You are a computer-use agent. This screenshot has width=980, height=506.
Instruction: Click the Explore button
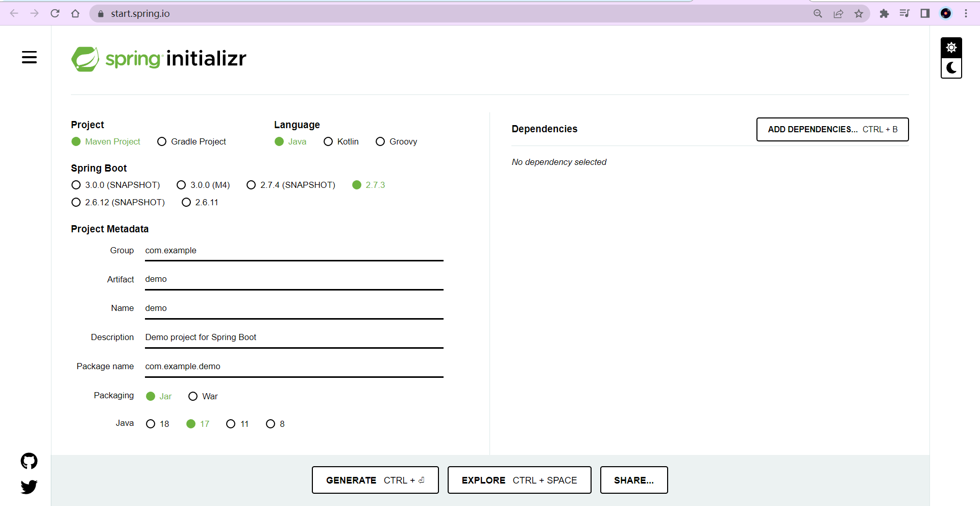click(519, 480)
